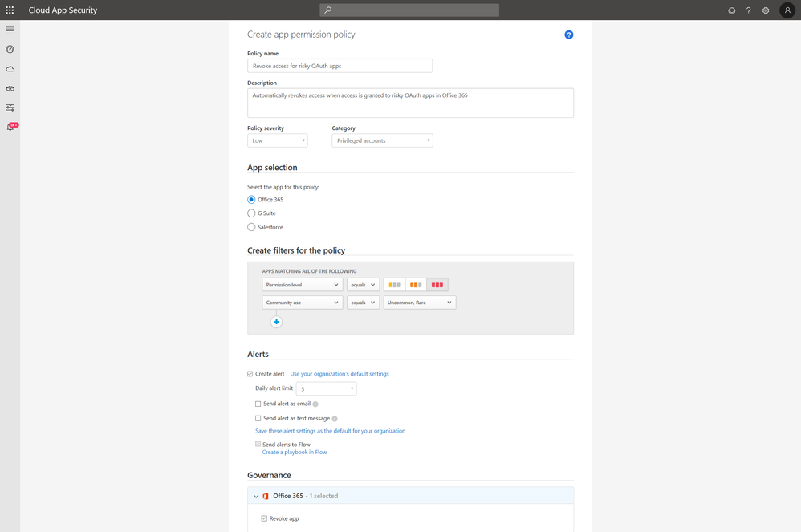This screenshot has width=801, height=532.
Task: Add a filter with the plus button
Action: [x=276, y=322]
